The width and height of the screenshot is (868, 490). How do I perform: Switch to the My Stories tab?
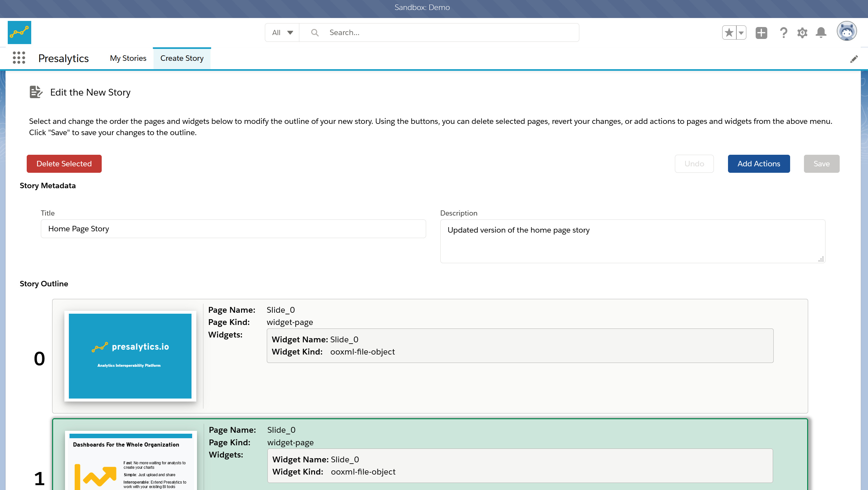pos(128,58)
